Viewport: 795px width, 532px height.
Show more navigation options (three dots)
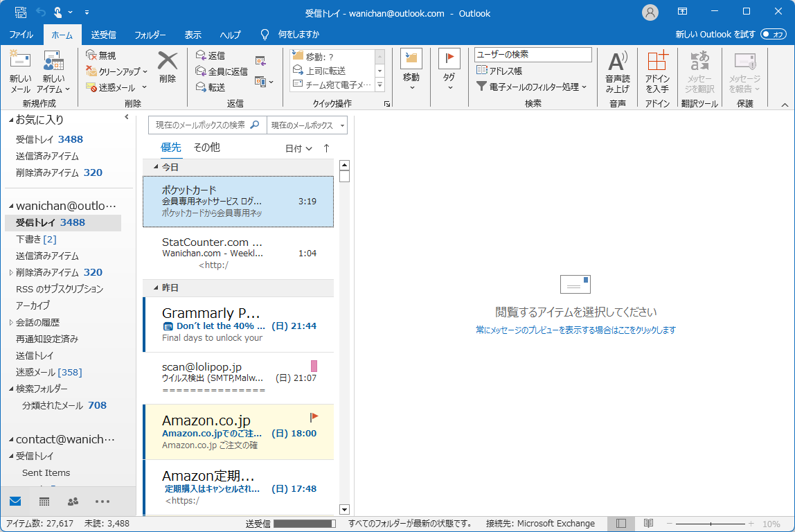coord(102,502)
